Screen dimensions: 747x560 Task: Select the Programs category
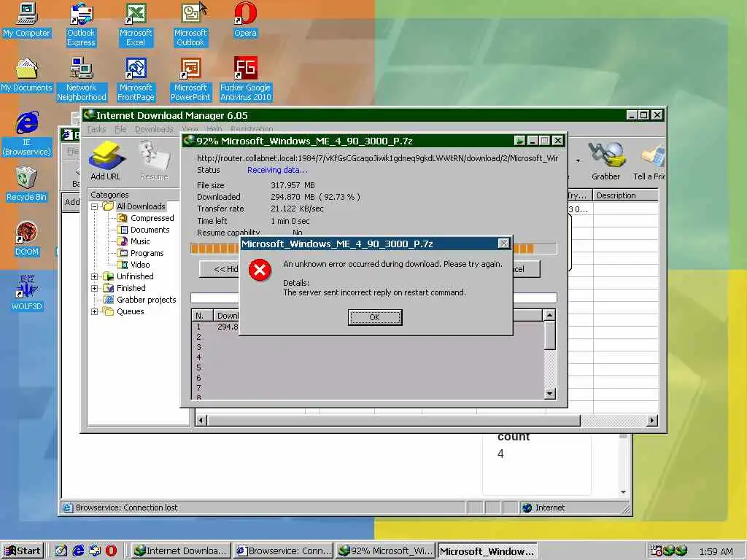pyautogui.click(x=147, y=253)
